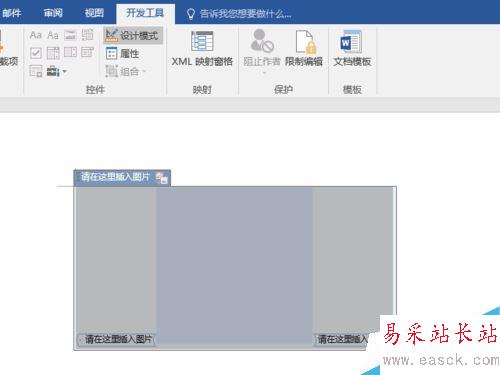Click the bottom-right 请在这里插入 end tag

pos(341,340)
